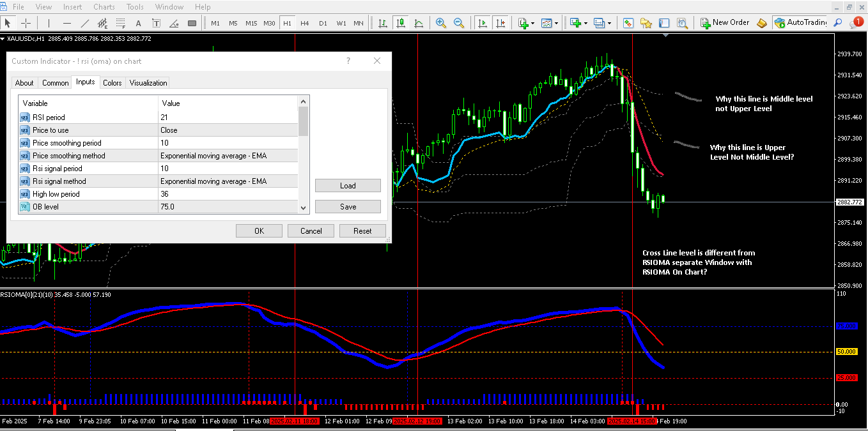Screen dimensions: 868x431
Task: Select the Fibonacci retracement tool
Action: [120, 23]
